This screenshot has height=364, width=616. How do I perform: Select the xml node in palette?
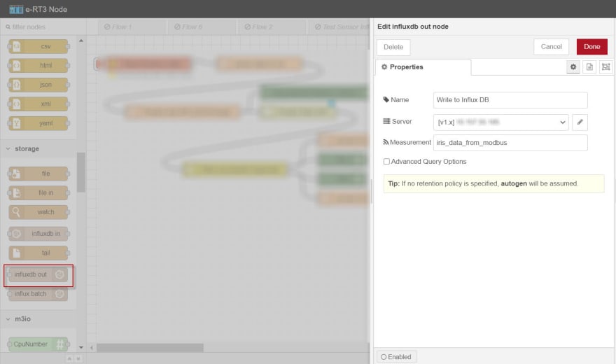point(38,104)
